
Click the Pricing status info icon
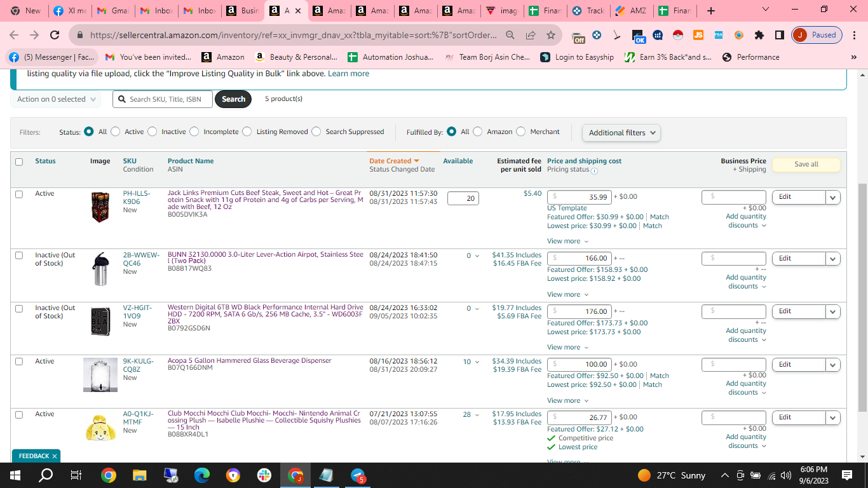pos(594,171)
